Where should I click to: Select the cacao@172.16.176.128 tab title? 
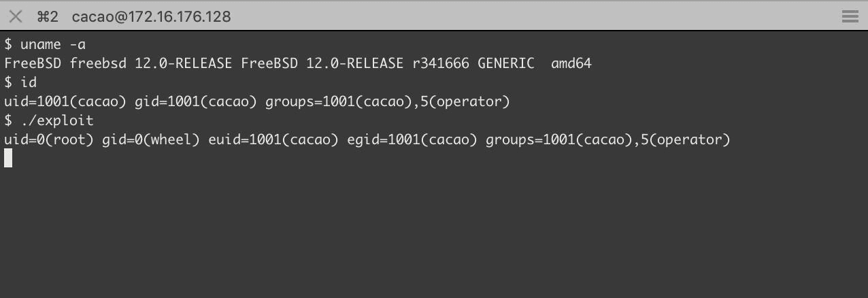[x=151, y=16]
